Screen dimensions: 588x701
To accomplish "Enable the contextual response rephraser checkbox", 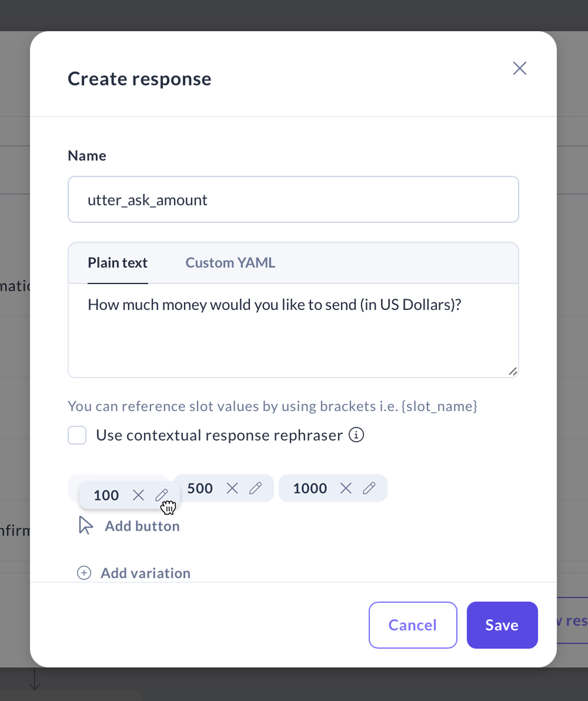I will tap(77, 436).
